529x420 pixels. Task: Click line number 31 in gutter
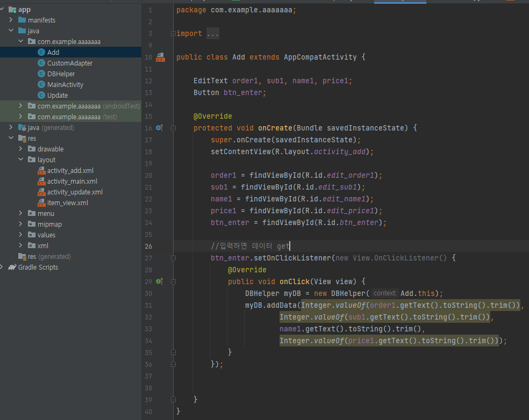pyautogui.click(x=148, y=306)
